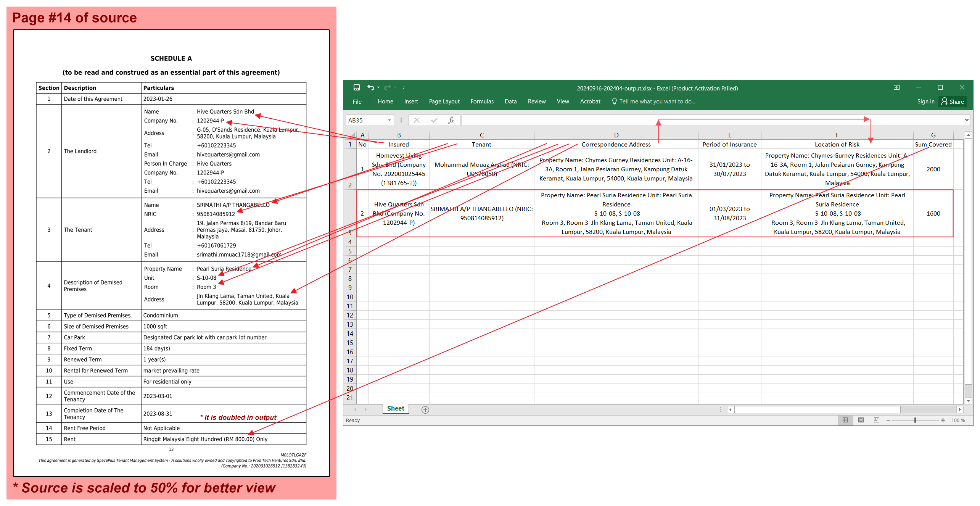Select column D header
This screenshot has width=980, height=506.
616,135
